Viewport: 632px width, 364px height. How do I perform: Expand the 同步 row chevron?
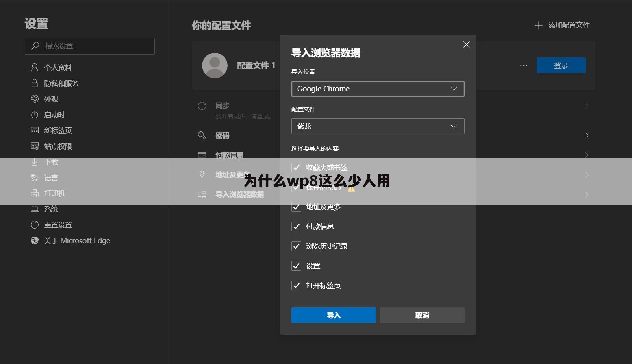click(x=587, y=106)
